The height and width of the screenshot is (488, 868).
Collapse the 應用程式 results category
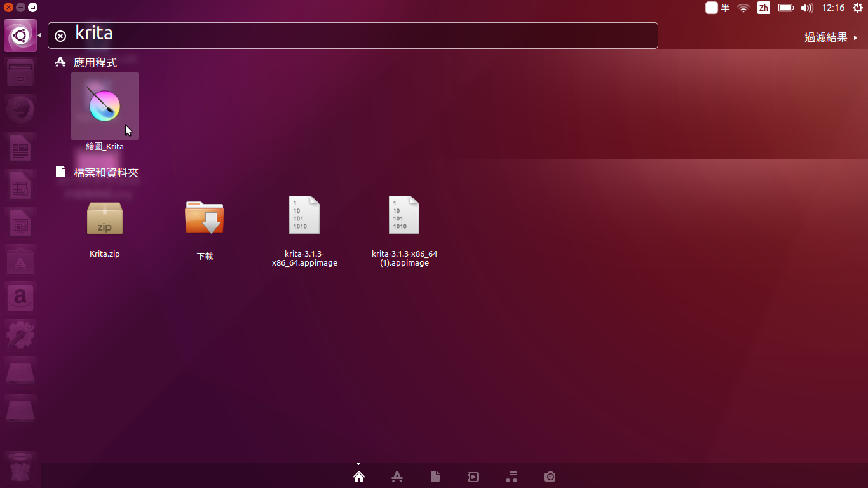click(95, 62)
